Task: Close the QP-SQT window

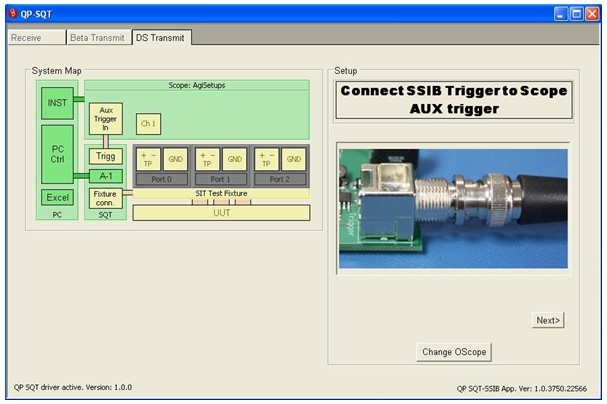Action: pos(592,14)
